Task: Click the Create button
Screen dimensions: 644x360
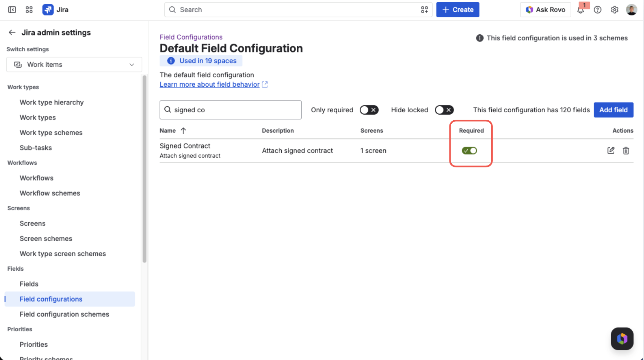Action: pyautogui.click(x=458, y=10)
